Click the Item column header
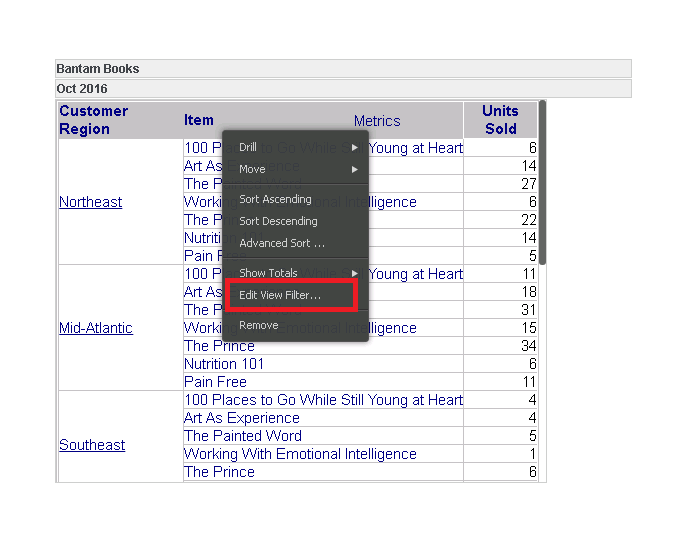 click(x=198, y=120)
